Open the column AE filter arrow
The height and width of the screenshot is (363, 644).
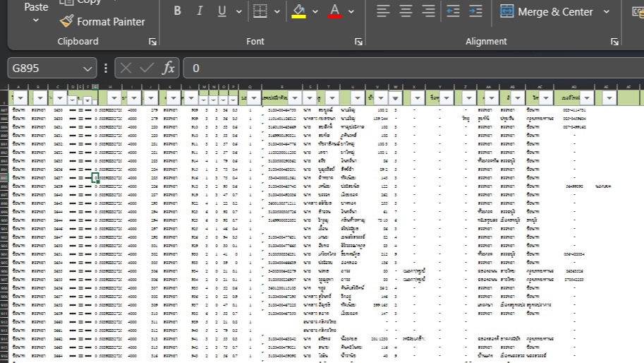click(x=609, y=98)
